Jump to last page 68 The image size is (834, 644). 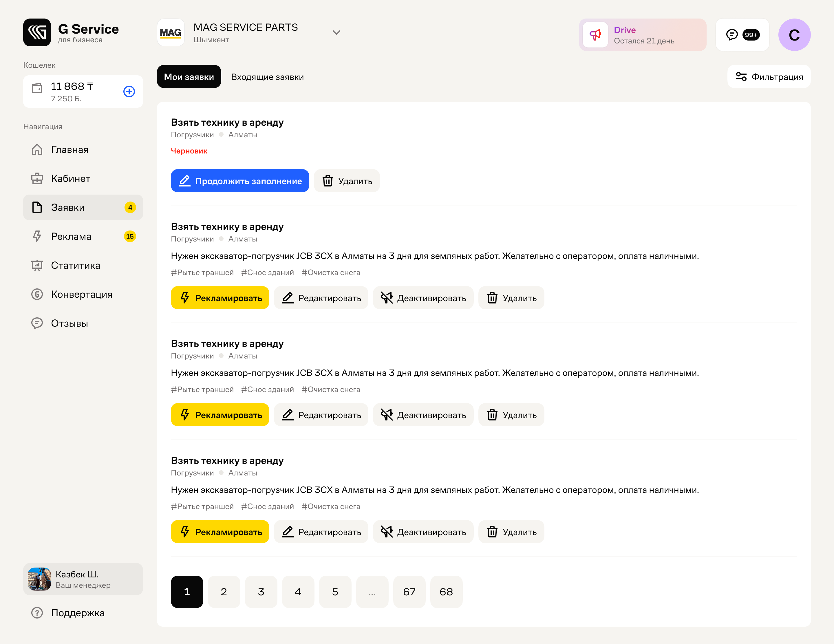(x=446, y=592)
